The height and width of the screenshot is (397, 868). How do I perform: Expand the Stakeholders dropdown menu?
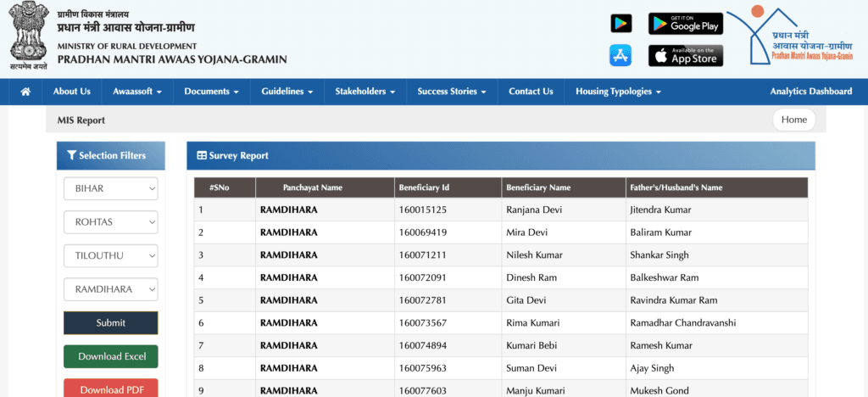365,92
